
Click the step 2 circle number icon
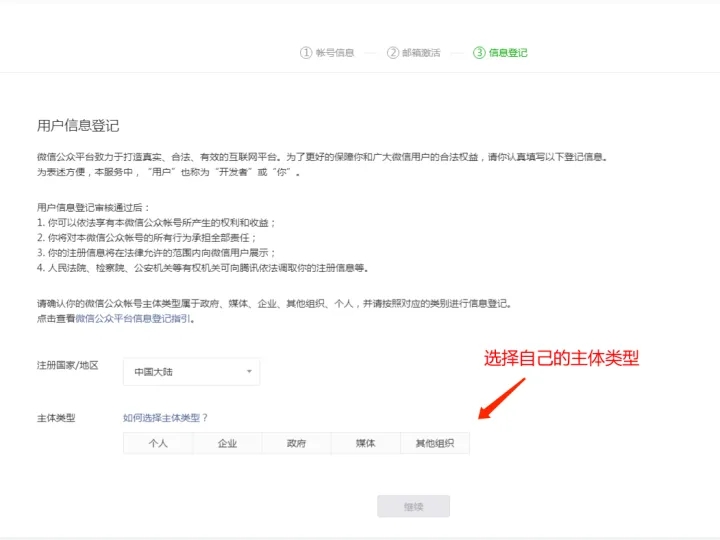(x=393, y=53)
